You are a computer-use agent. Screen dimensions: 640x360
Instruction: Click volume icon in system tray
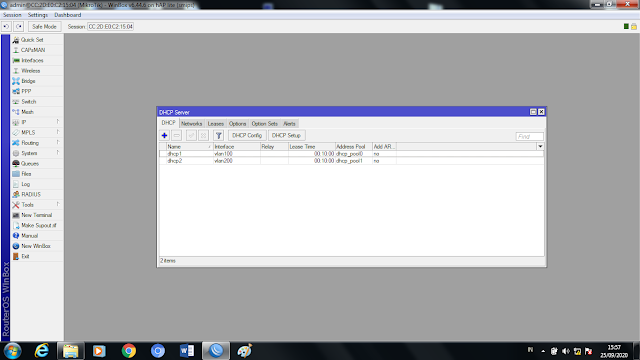[x=566, y=351]
